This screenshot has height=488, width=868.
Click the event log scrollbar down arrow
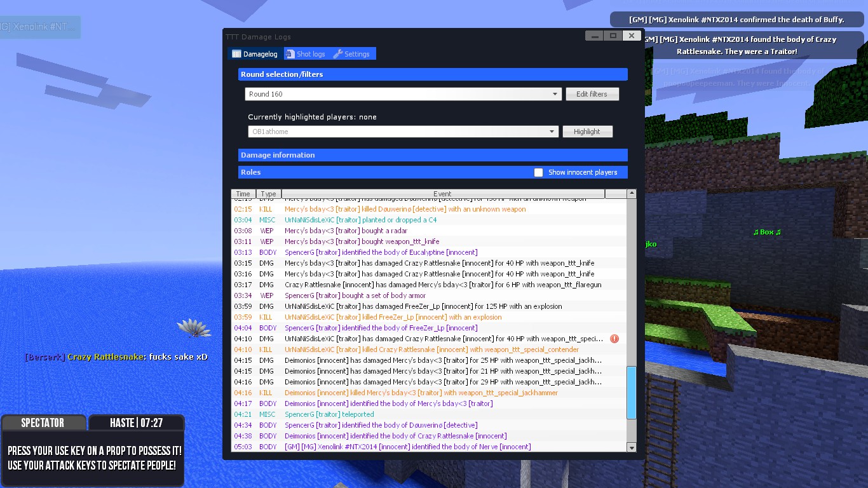[x=632, y=447]
